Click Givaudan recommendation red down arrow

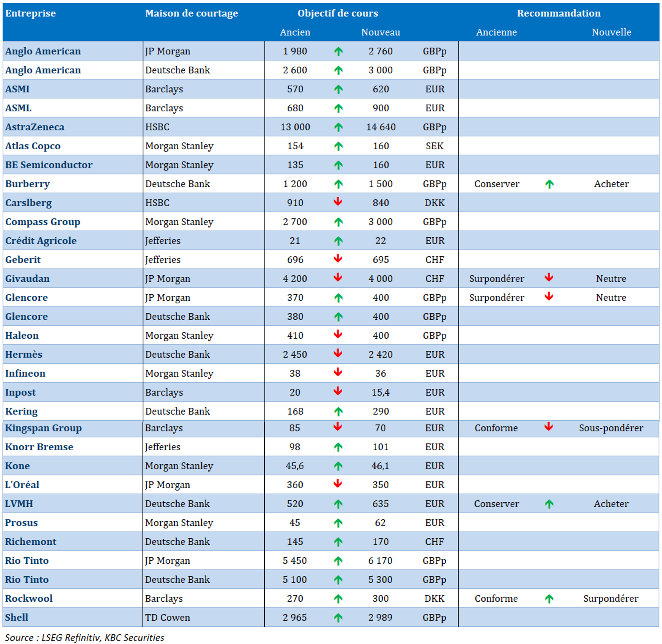pos(549,278)
